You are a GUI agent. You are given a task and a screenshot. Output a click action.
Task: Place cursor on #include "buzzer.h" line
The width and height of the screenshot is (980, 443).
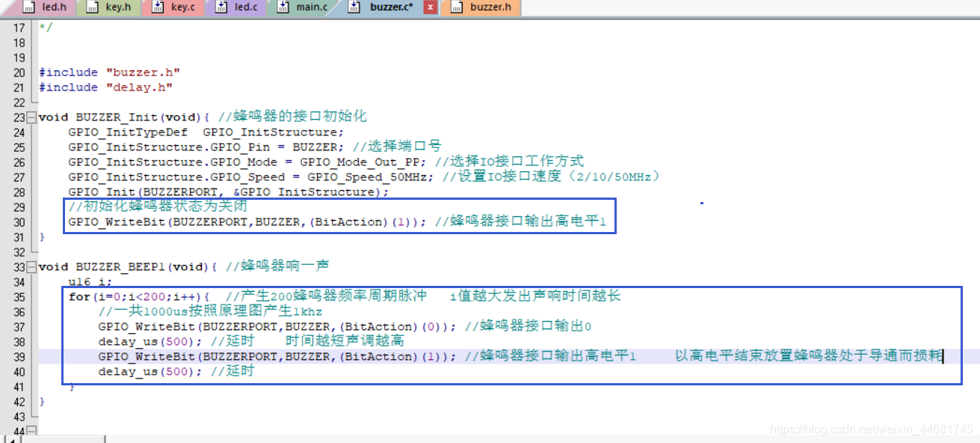click(109, 73)
